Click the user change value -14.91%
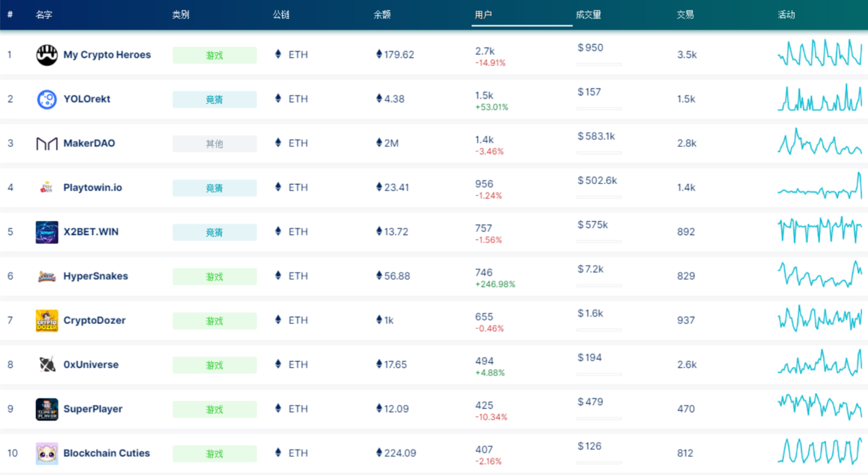This screenshot has width=868, height=475. click(491, 63)
